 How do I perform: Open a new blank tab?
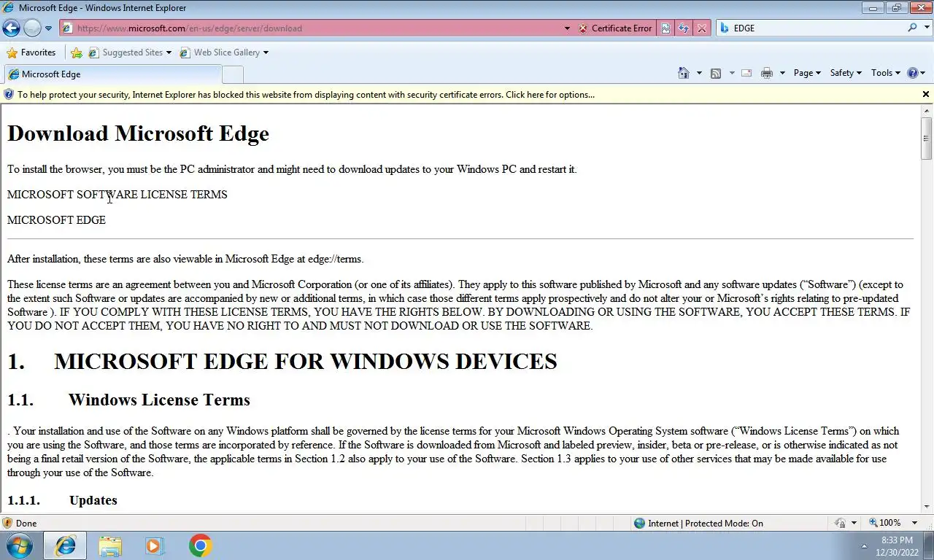tap(233, 74)
